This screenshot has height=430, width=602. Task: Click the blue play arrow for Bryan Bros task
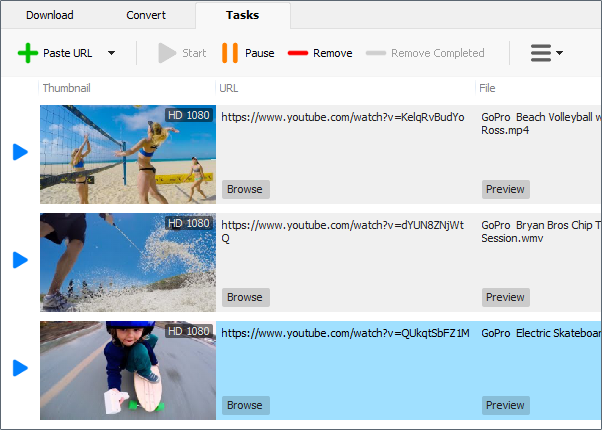(x=20, y=260)
